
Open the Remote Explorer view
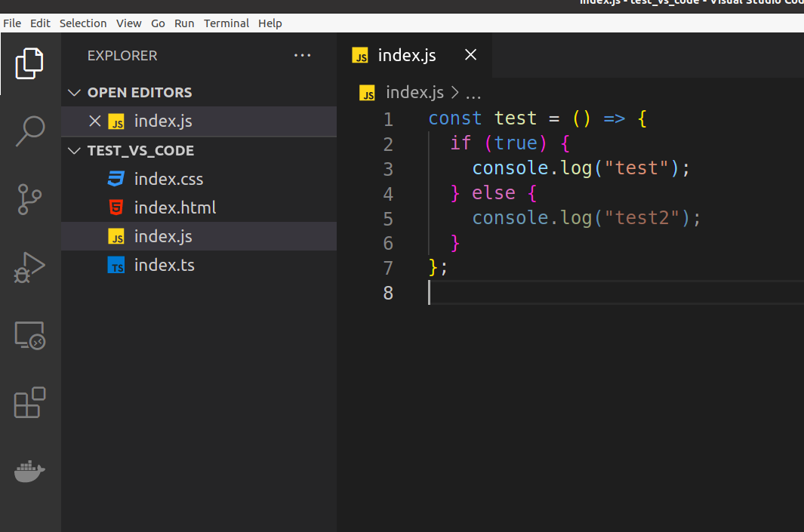click(29, 335)
